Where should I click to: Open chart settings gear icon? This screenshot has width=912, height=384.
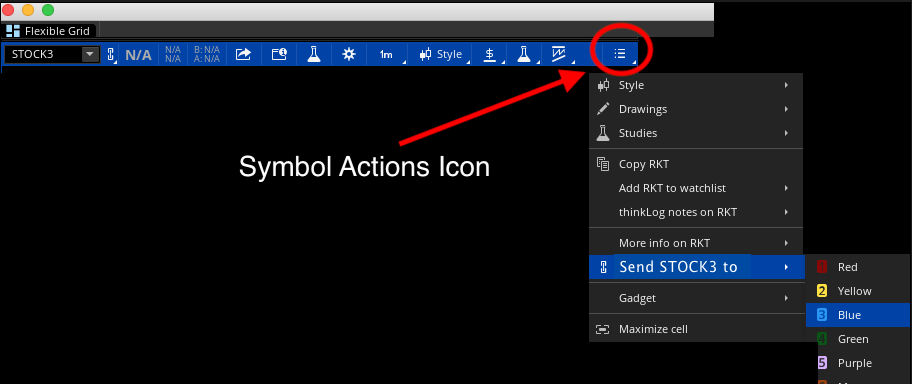pos(349,54)
